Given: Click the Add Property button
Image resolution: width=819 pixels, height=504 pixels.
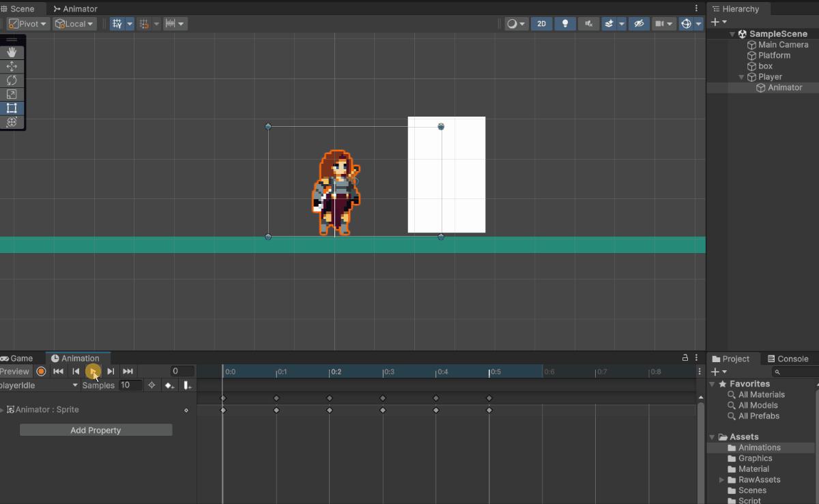Looking at the screenshot, I should tap(96, 430).
